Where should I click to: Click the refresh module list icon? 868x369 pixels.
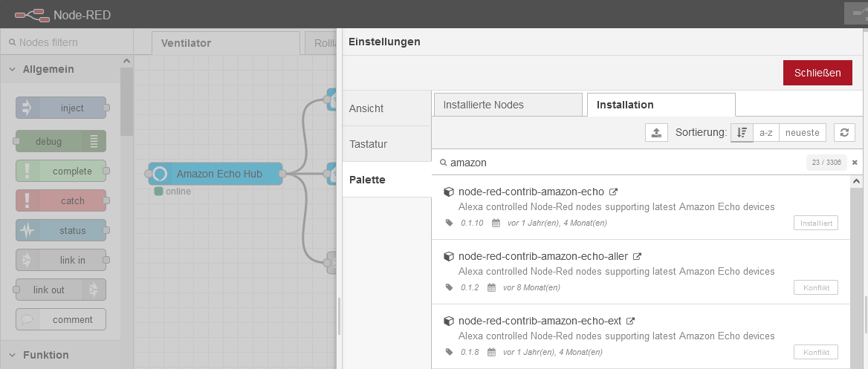845,133
